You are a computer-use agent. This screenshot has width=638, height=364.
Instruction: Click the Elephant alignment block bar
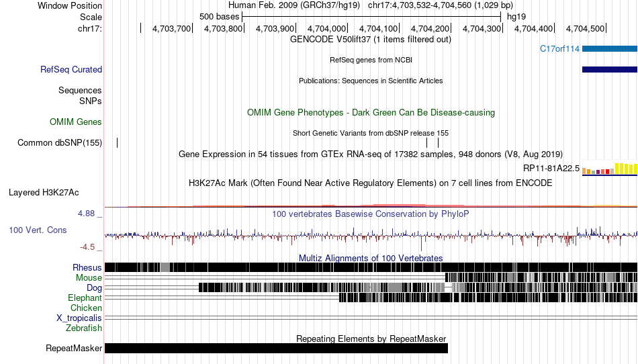(x=488, y=298)
